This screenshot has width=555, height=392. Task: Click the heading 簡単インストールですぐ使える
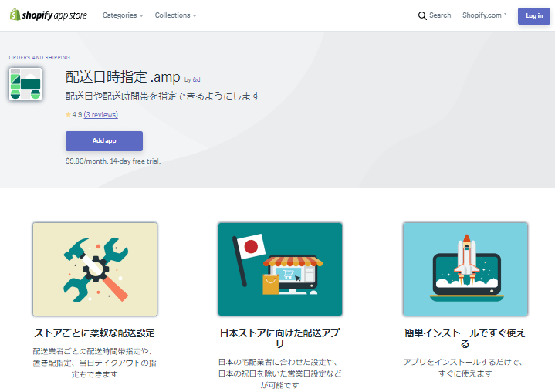tap(465, 338)
